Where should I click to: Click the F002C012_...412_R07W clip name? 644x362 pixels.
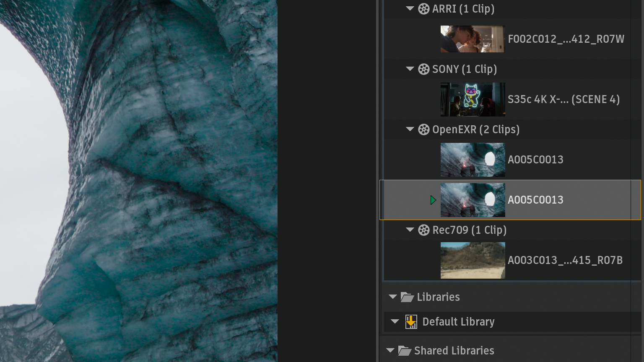[x=566, y=39]
